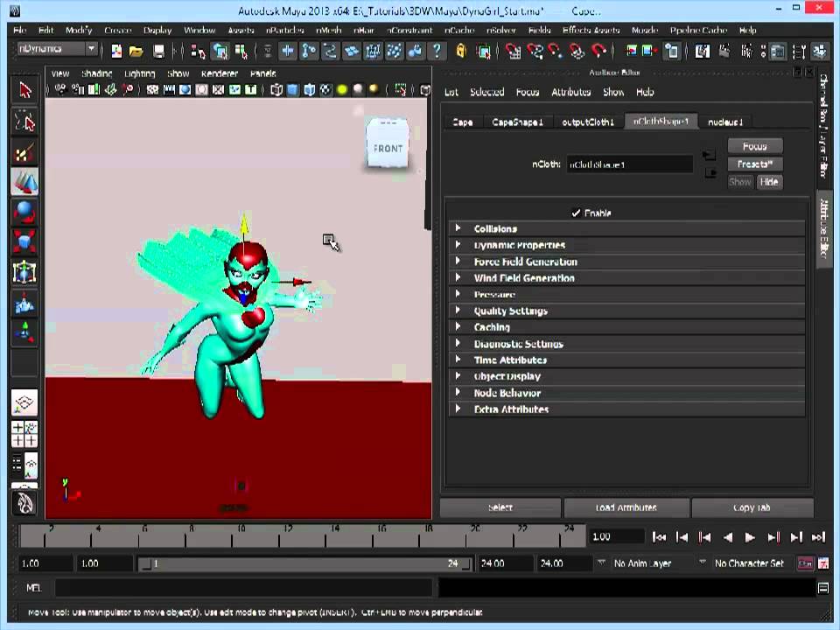Viewport: 840px width, 630px height.
Task: Open the script editor icon
Action: click(x=823, y=588)
